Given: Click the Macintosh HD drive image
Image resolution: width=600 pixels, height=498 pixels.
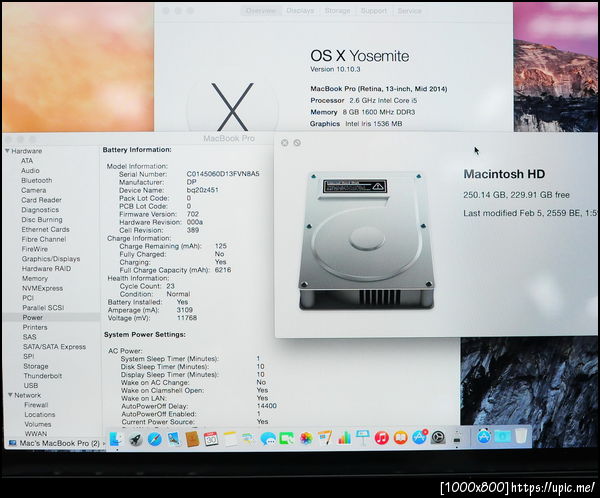Looking at the screenshot, I should [366, 240].
